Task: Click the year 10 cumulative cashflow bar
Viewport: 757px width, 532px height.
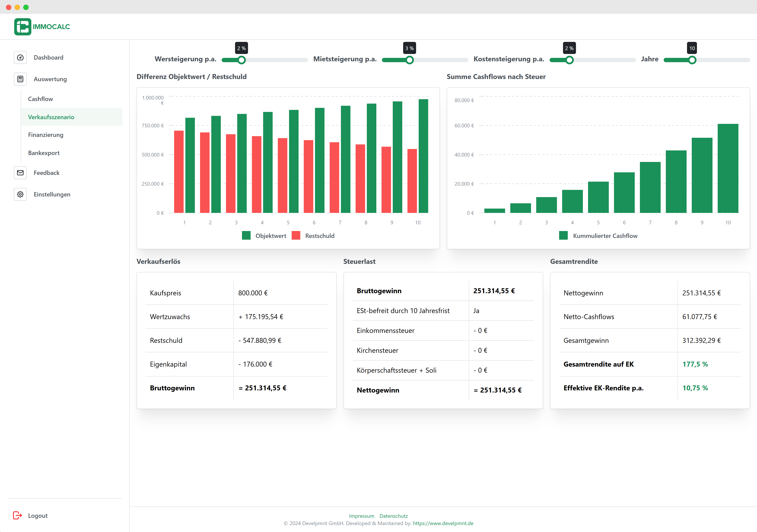Action: click(x=728, y=168)
